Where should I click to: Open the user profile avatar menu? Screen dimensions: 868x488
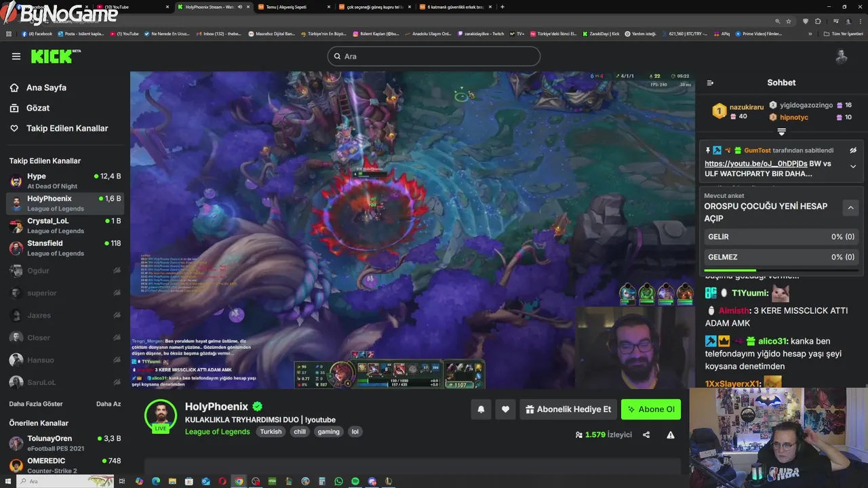[x=842, y=56]
